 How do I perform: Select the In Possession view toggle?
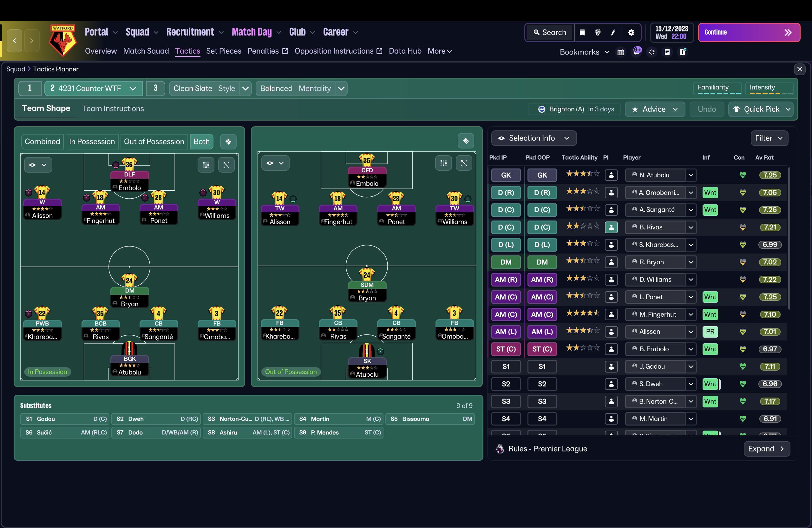click(92, 142)
